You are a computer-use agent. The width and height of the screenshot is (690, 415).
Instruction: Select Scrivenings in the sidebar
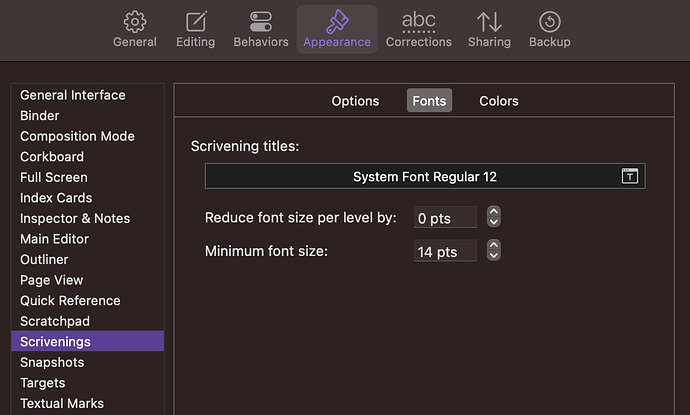click(88, 341)
